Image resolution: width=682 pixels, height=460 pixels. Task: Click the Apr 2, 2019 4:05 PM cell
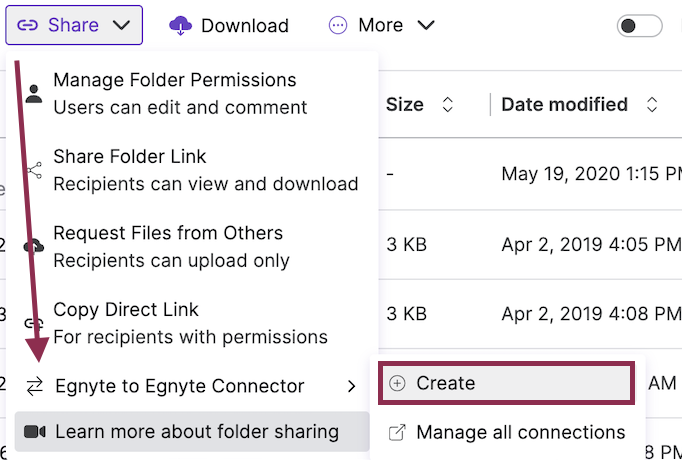pos(592,245)
